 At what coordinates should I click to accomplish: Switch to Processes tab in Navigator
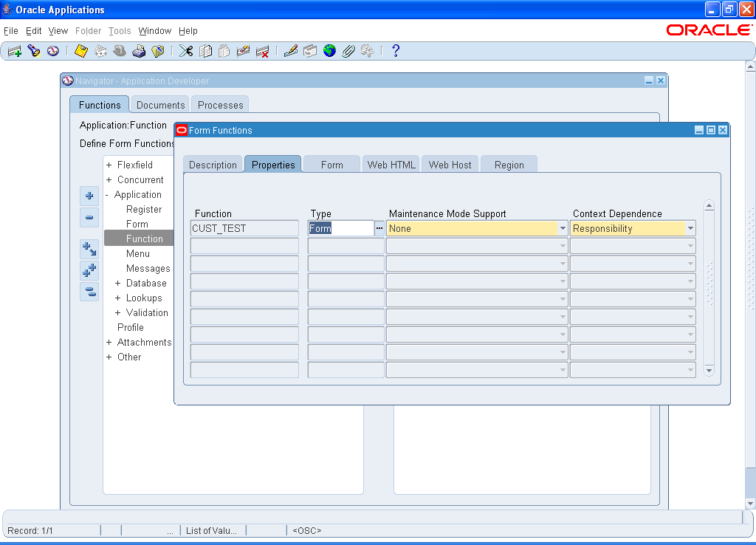(220, 105)
